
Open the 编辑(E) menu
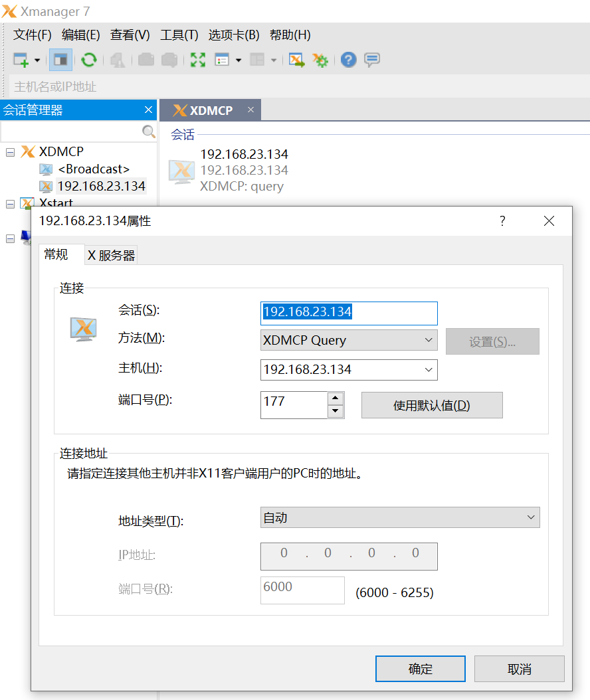tap(81, 35)
